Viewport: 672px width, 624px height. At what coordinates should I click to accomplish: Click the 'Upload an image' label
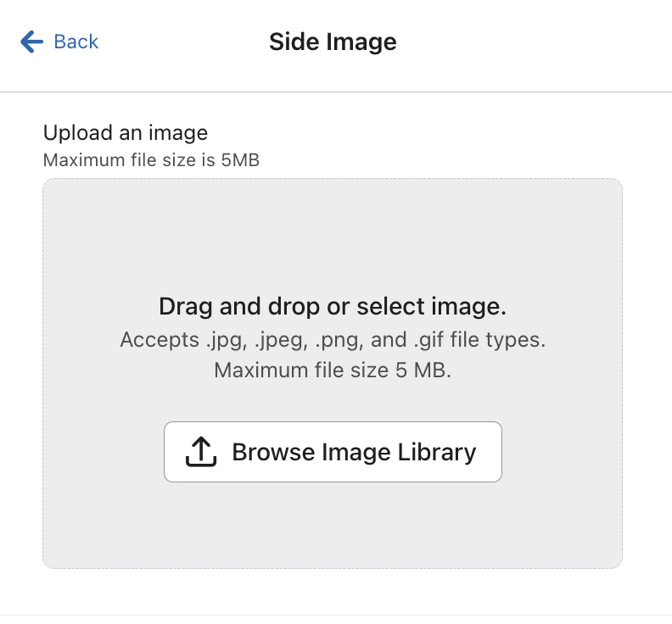coord(126,133)
